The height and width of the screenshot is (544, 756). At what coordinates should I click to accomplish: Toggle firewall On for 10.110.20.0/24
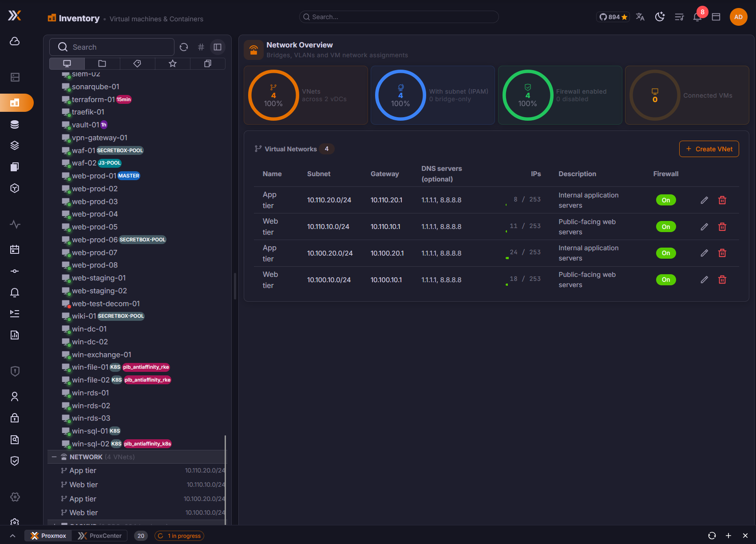coord(666,200)
